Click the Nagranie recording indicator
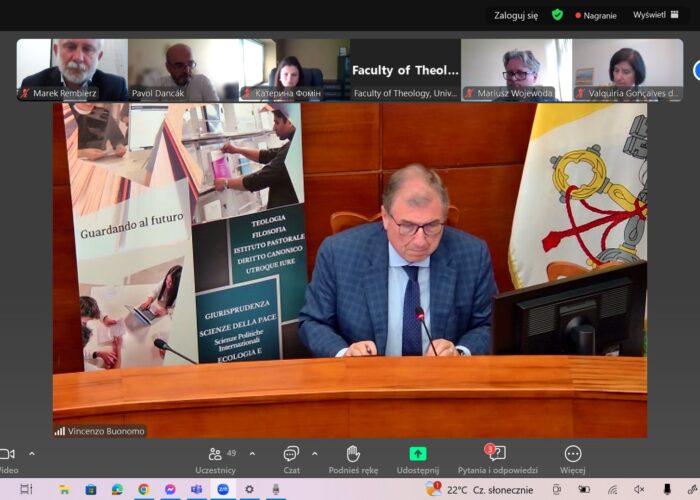Screen dimensions: 700x500 pos(595,15)
